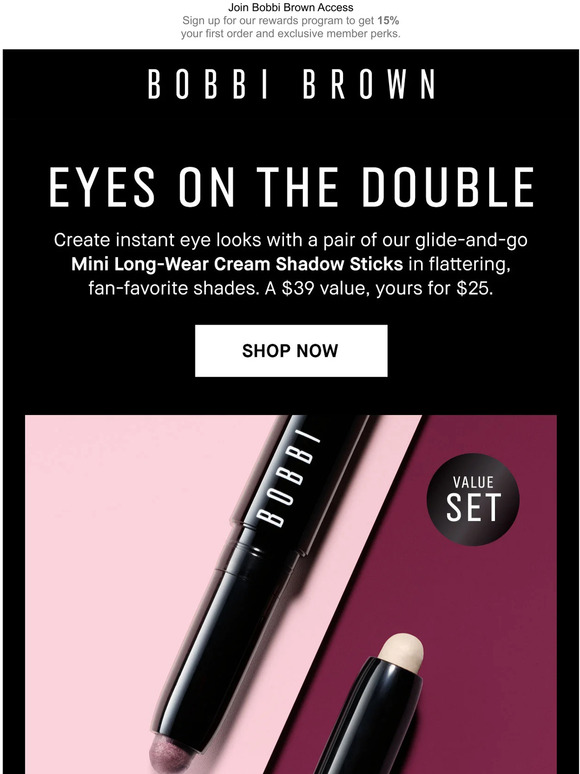Click the rewards program sign-up text

point(290,21)
